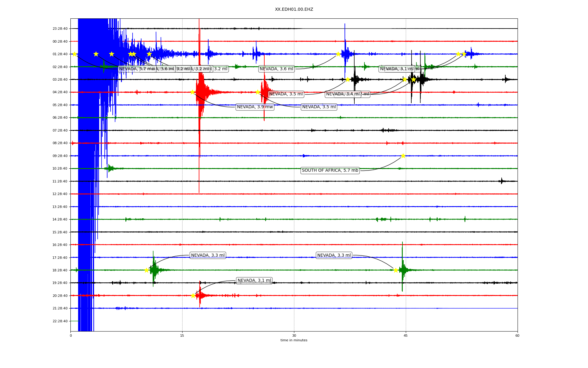Click the 23:28:40 row time label
The height and width of the screenshot is (368, 588).
[x=60, y=29]
